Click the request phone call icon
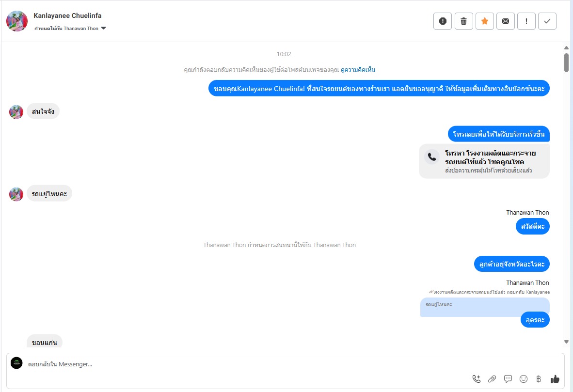 476,379
